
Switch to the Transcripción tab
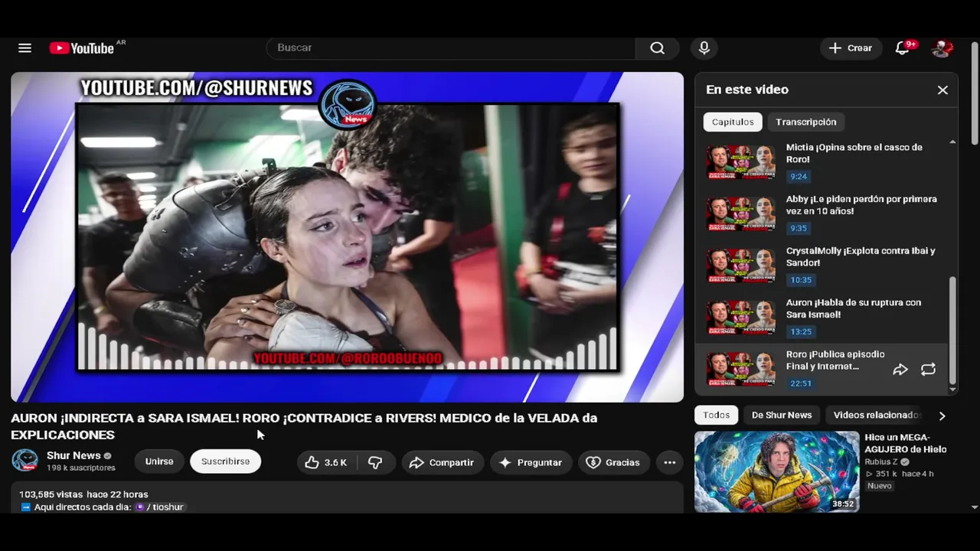click(805, 122)
